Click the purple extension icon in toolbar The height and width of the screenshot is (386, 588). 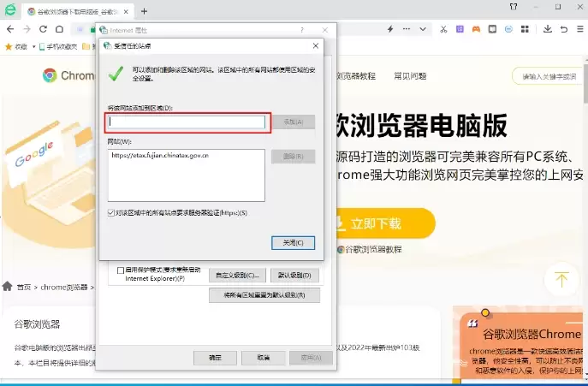coord(460,29)
